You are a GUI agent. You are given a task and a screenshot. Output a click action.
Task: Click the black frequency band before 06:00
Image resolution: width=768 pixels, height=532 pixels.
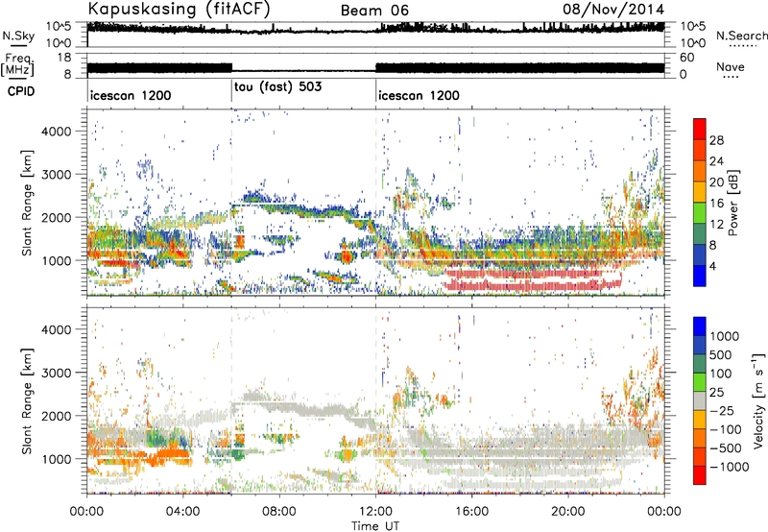click(159, 68)
